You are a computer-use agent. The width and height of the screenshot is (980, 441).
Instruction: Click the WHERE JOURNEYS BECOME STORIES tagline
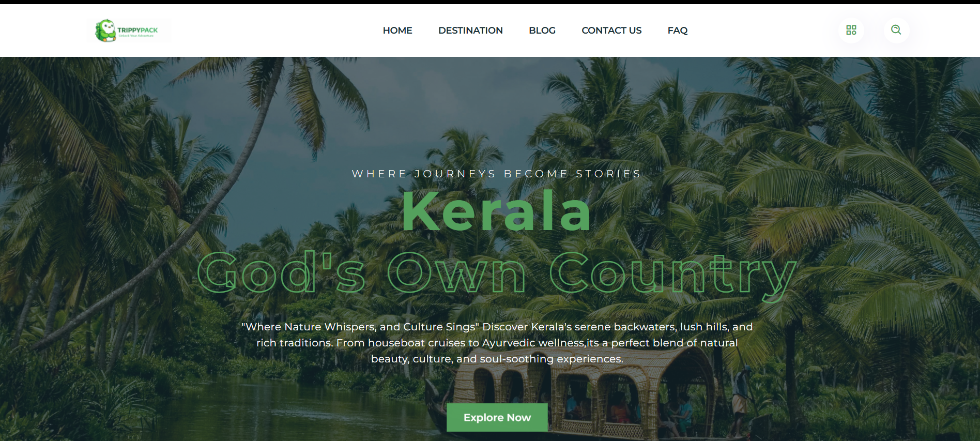[497, 174]
